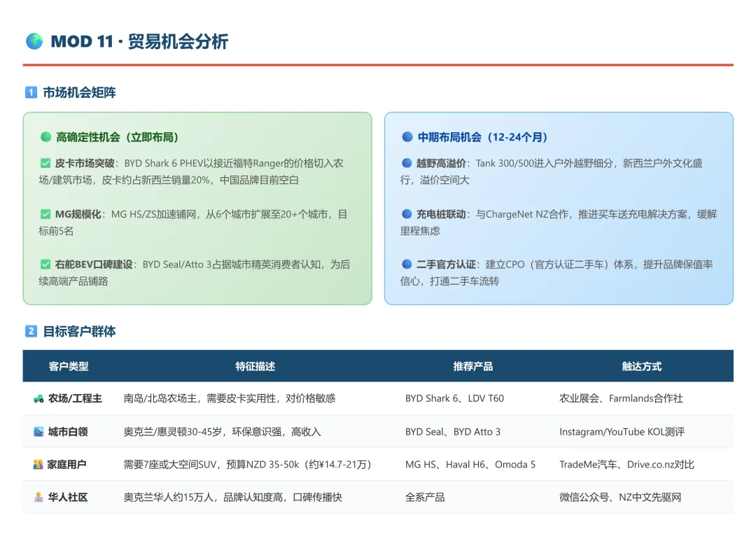
Task: Click the bold 二手官方认证 label
Action: tap(446, 264)
